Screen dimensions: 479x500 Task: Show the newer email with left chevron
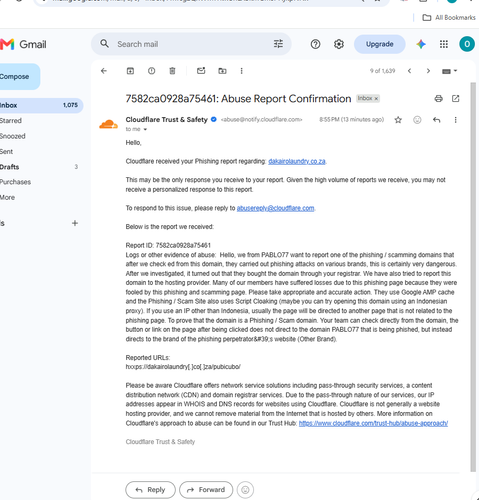click(x=409, y=71)
